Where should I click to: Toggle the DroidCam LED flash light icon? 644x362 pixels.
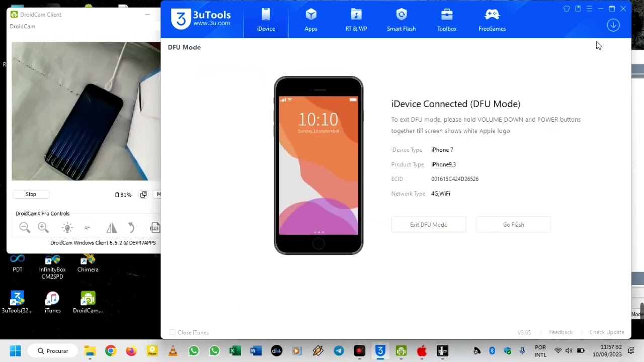67,228
